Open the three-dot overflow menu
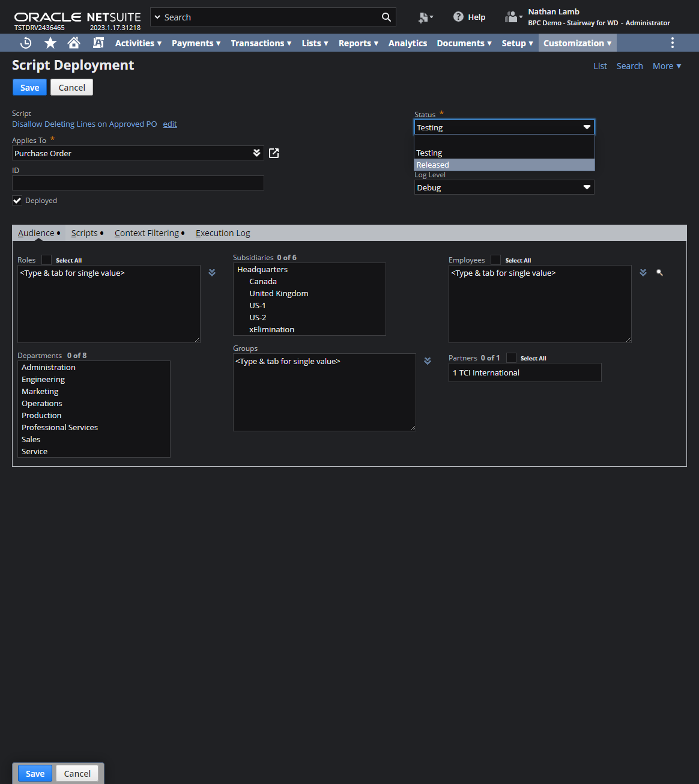 coord(672,43)
